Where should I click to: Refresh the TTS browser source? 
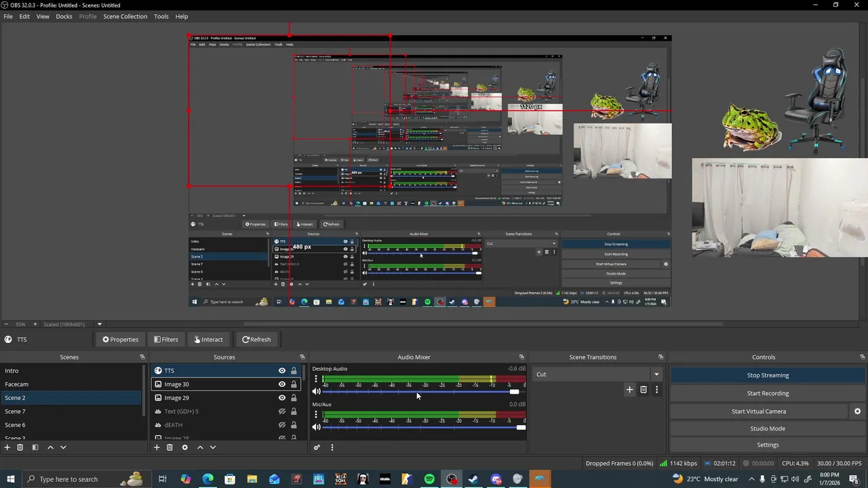(256, 340)
